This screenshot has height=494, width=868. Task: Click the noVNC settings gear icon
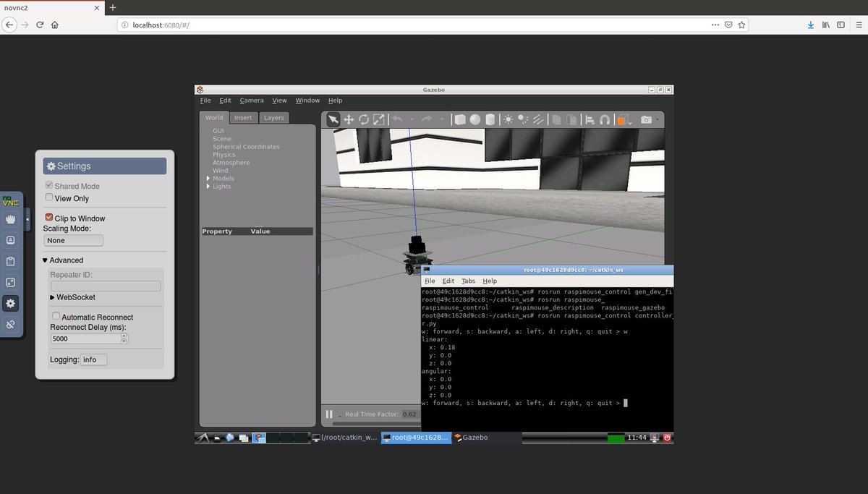point(10,303)
